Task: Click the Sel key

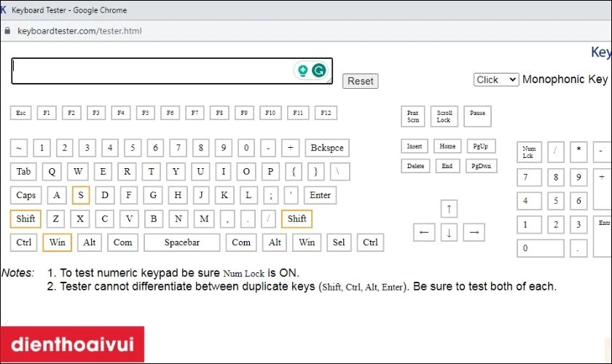Action: [339, 242]
